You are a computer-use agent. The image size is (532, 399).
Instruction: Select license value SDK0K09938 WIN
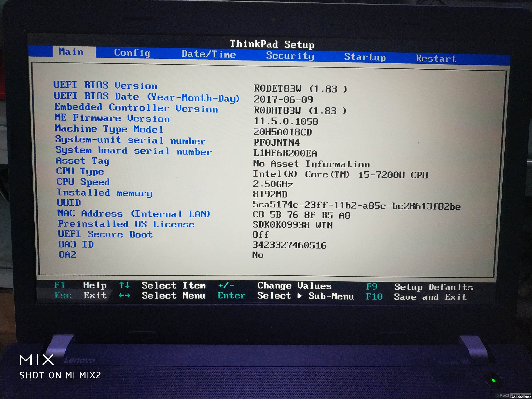pos(293,225)
